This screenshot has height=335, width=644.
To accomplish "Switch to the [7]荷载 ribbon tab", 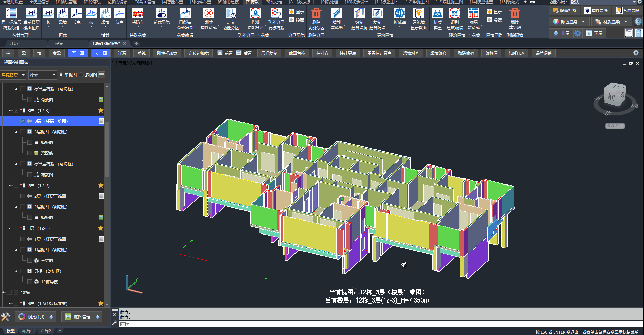I will point(252,2).
